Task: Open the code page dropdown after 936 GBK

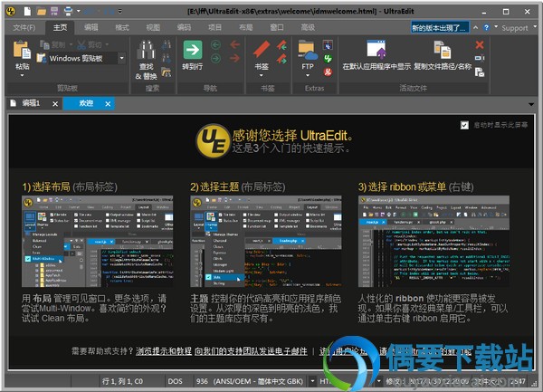Action: [x=312, y=381]
